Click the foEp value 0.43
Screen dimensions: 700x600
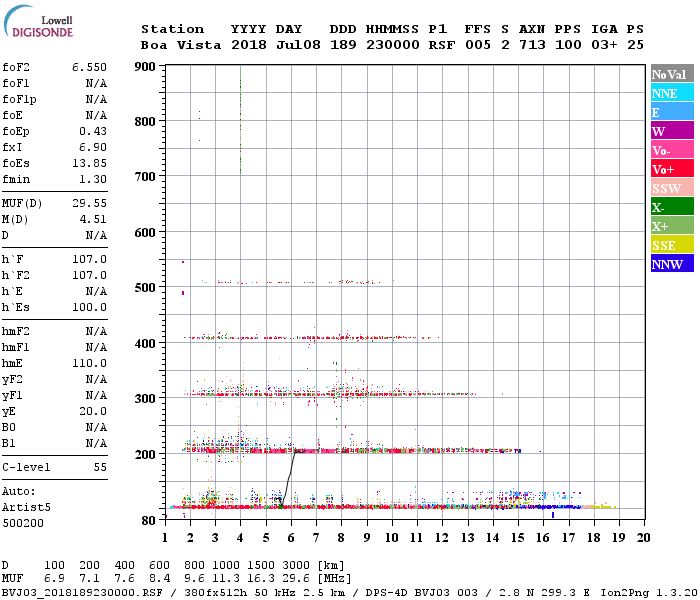click(93, 131)
